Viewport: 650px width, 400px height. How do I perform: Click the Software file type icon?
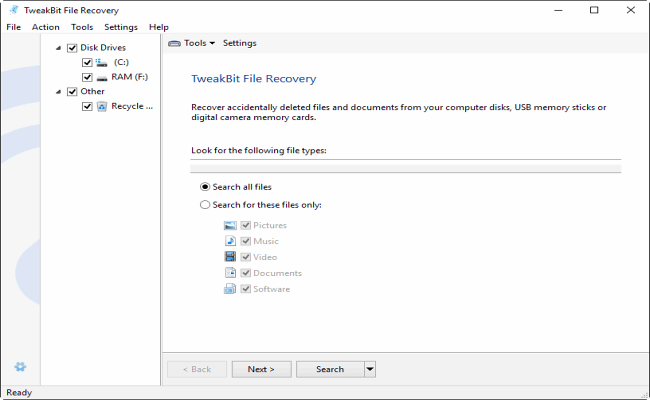click(x=230, y=289)
